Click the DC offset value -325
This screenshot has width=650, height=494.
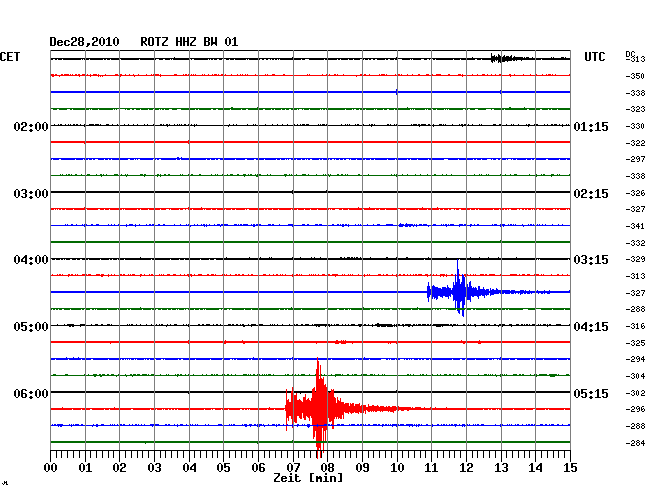(635, 343)
